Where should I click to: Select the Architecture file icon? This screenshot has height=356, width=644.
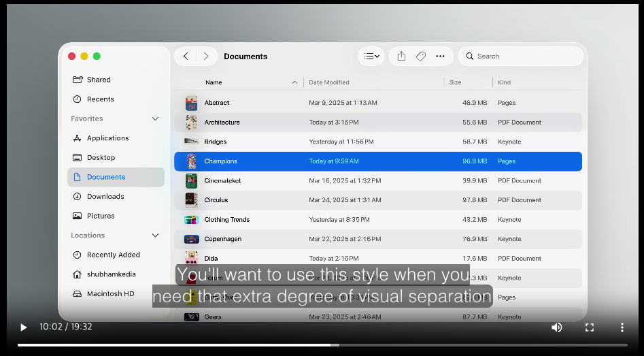(191, 122)
